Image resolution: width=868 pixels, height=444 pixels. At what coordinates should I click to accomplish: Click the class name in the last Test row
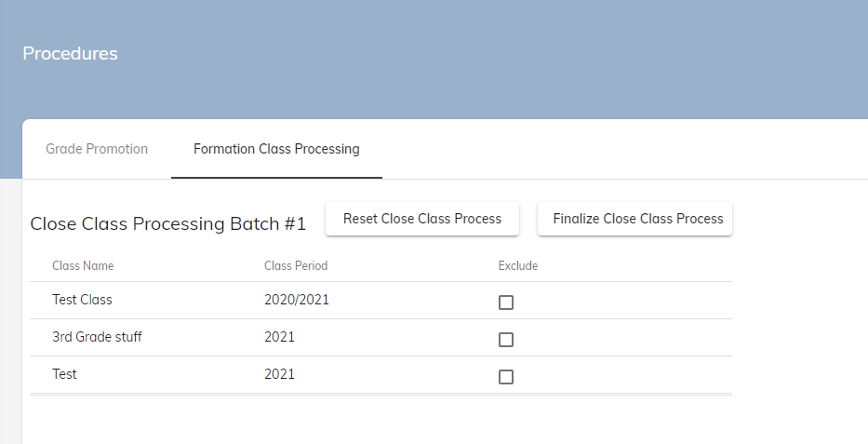65,374
